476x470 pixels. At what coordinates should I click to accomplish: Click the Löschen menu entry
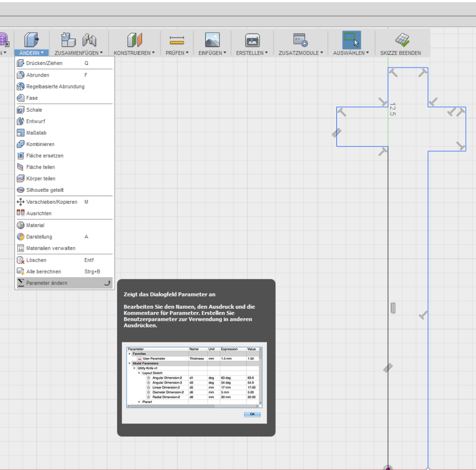point(36,260)
